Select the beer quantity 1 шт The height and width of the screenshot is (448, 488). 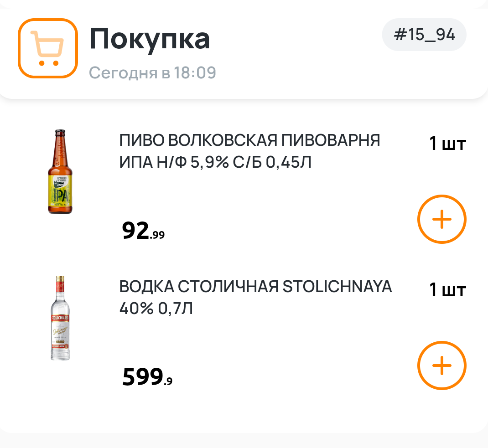tap(447, 144)
